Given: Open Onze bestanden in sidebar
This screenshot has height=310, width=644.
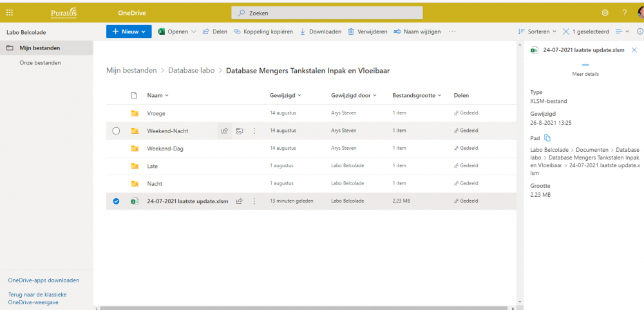Looking at the screenshot, I should point(40,63).
